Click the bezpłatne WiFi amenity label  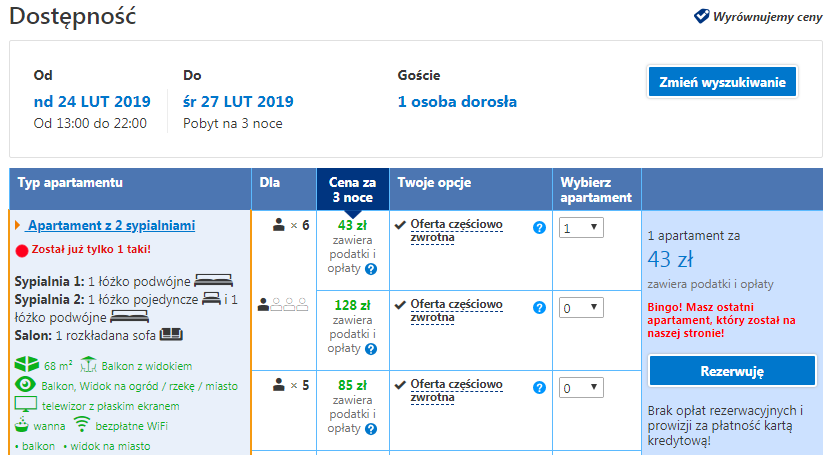(131, 426)
